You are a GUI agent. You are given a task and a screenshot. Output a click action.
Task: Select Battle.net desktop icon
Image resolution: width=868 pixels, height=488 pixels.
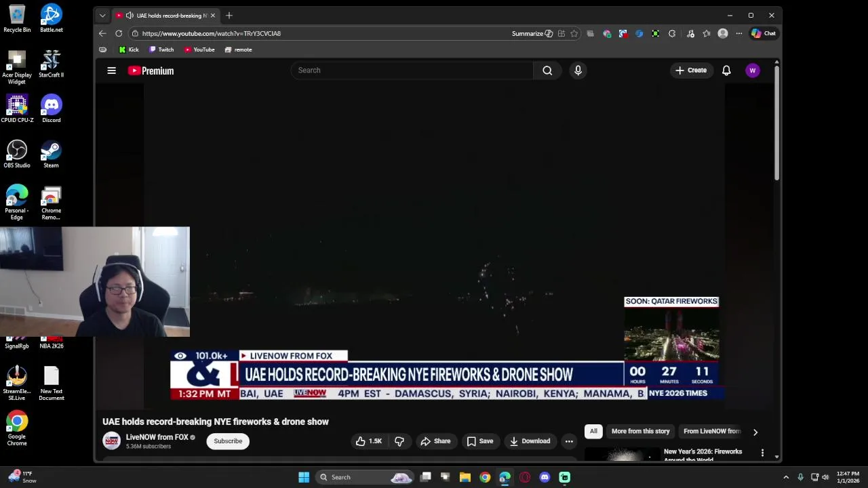pyautogui.click(x=51, y=18)
